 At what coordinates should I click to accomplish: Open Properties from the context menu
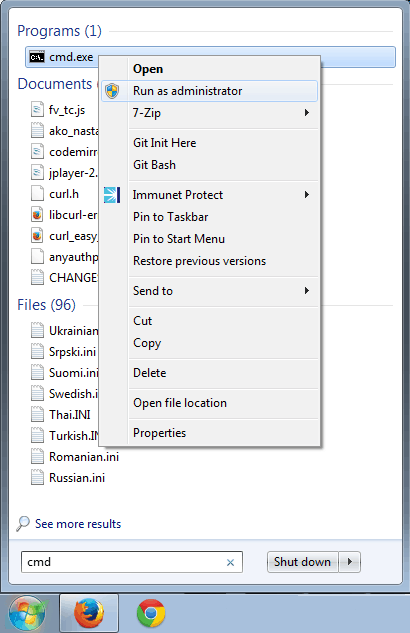(x=159, y=433)
